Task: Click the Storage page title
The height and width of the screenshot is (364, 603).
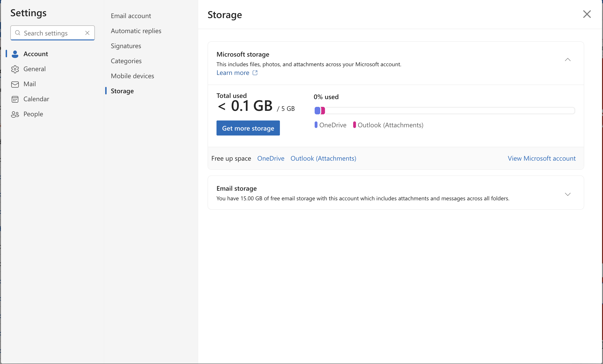Action: 225,15
